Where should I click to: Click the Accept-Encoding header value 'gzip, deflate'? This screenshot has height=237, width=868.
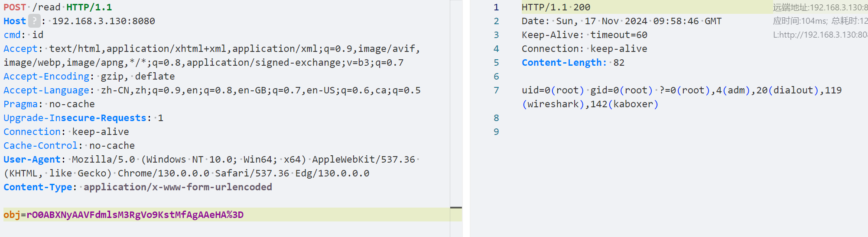pos(138,77)
